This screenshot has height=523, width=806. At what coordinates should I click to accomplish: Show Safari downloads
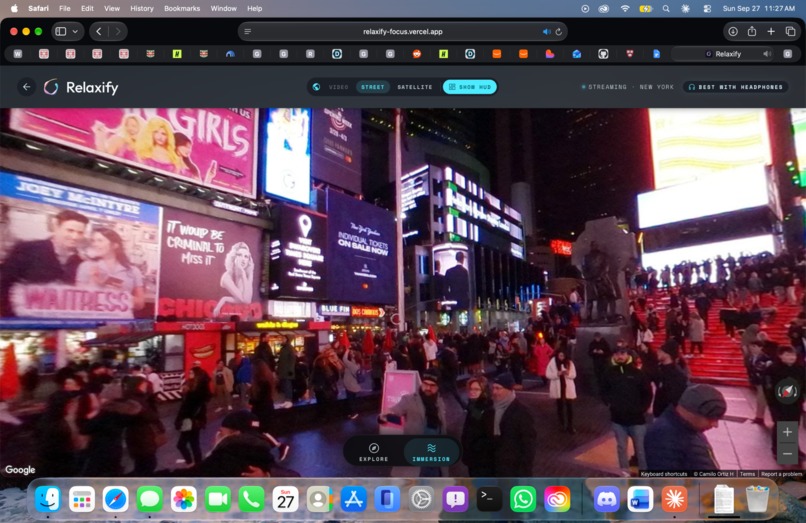732,31
